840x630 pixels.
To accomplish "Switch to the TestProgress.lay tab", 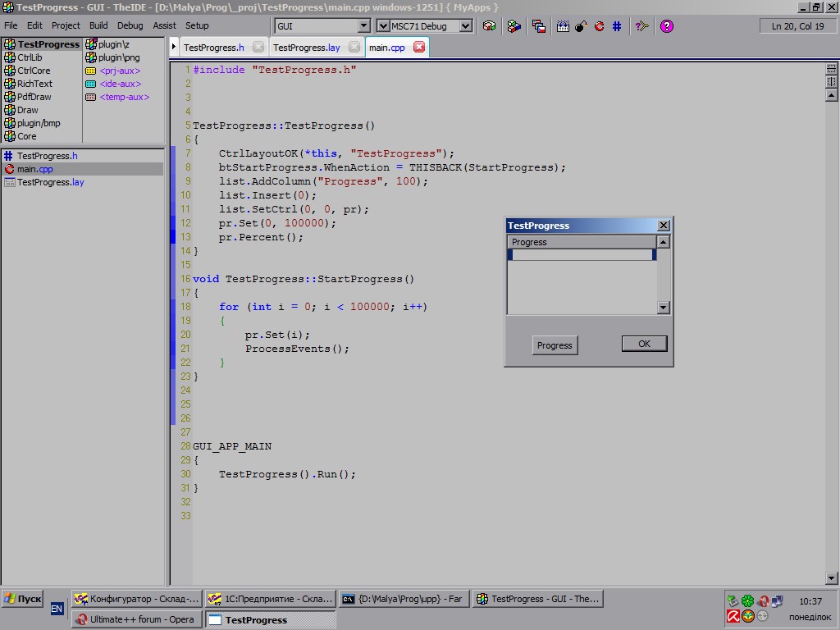I will point(306,48).
